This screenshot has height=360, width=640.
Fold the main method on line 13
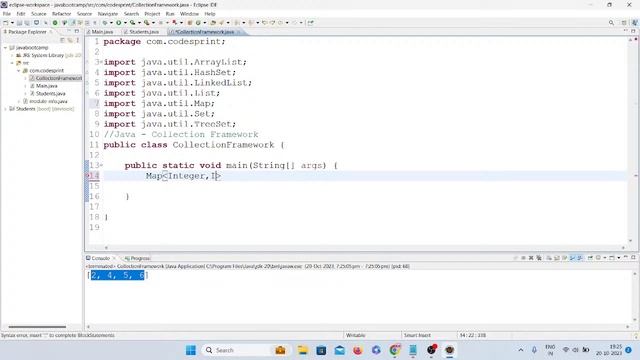tap(101, 165)
